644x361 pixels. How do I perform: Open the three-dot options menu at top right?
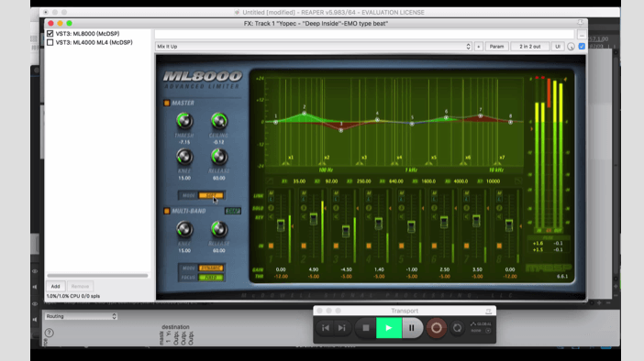(582, 35)
